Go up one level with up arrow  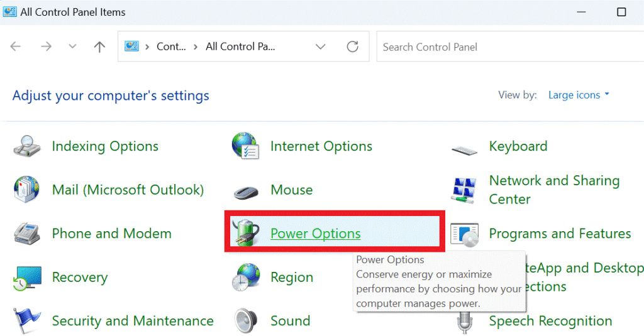[99, 46]
